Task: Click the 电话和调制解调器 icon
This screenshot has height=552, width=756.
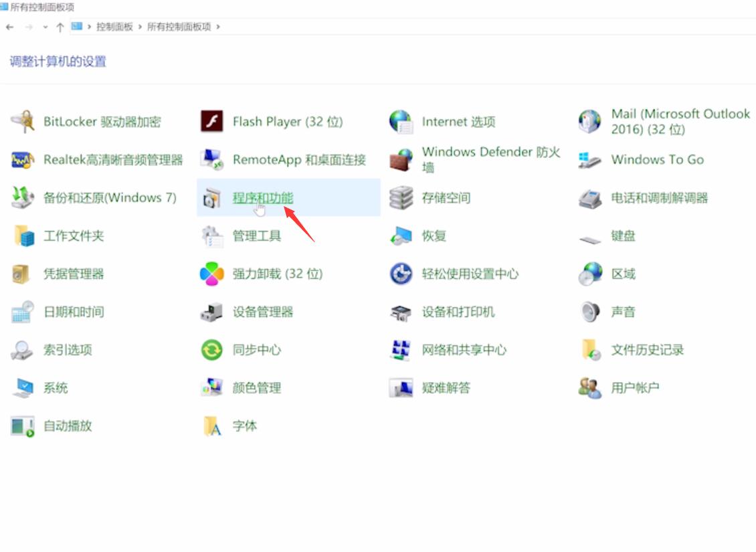Action: click(x=589, y=198)
